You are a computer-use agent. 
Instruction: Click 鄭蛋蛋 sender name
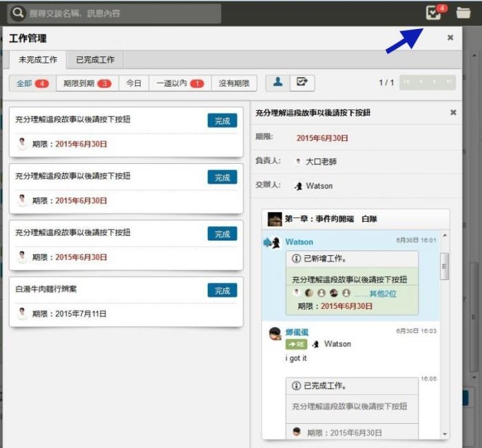click(297, 332)
